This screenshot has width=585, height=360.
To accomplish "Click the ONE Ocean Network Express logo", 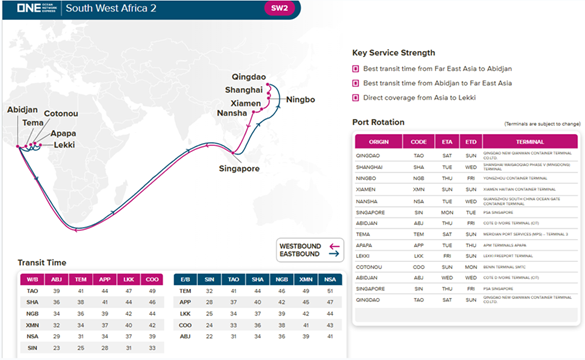I will (37, 8).
